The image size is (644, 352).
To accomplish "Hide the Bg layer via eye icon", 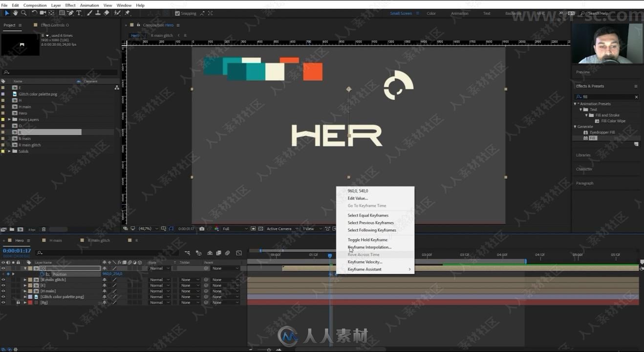I will [3, 303].
